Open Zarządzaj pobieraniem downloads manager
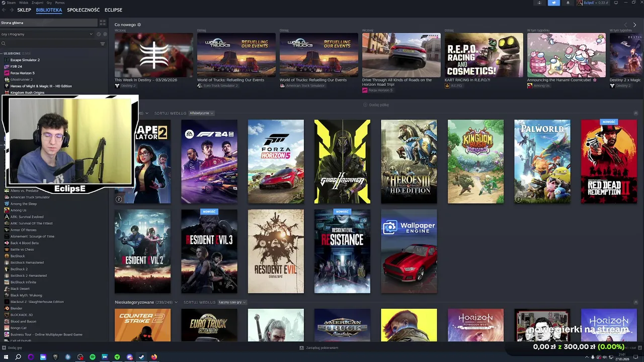 [x=319, y=347]
